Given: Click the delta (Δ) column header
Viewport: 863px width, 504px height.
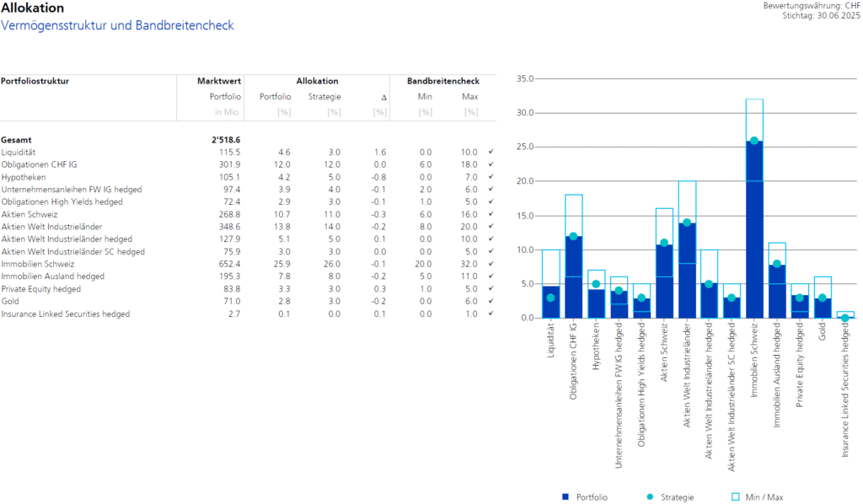Looking at the screenshot, I should (383, 97).
